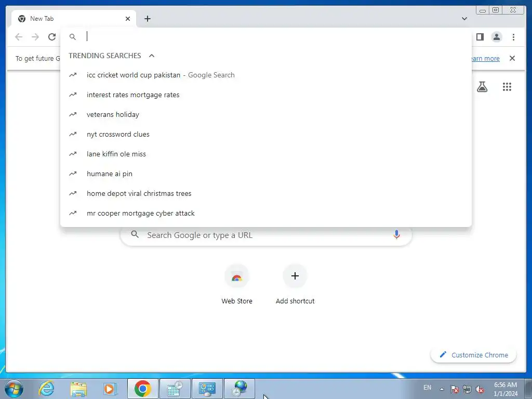Go back using the back arrow
The height and width of the screenshot is (399, 532).
click(x=19, y=37)
